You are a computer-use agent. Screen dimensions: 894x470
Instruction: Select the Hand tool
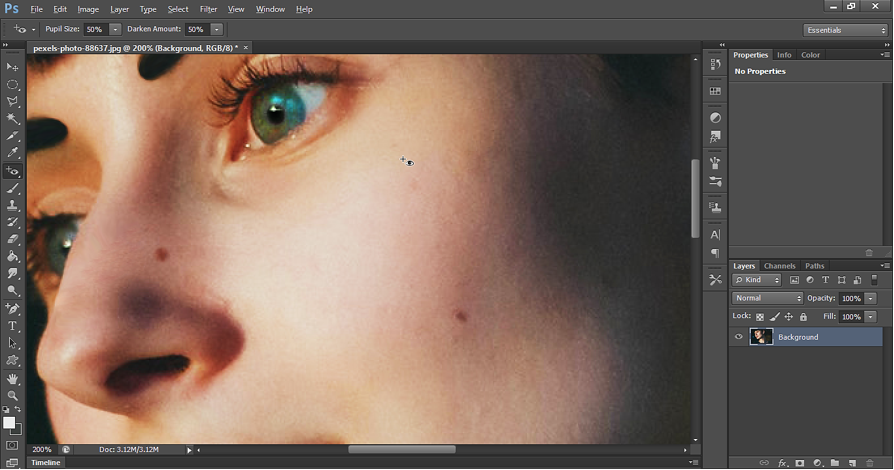[13, 379]
